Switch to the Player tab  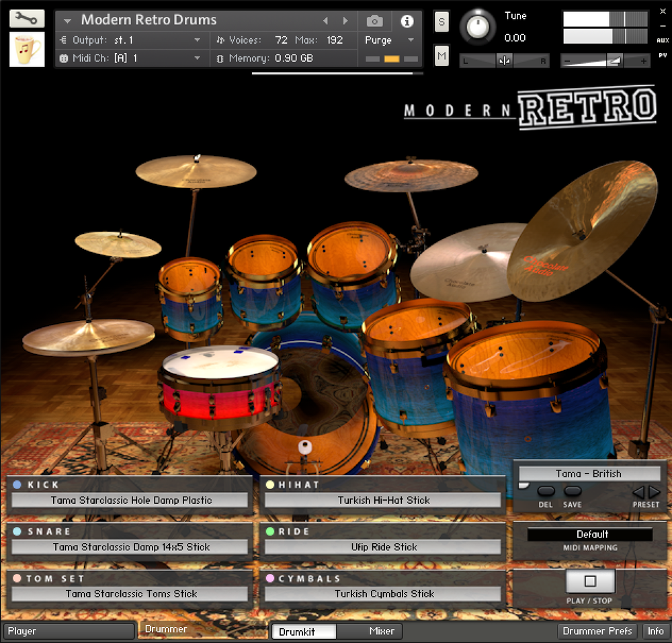[x=69, y=631]
